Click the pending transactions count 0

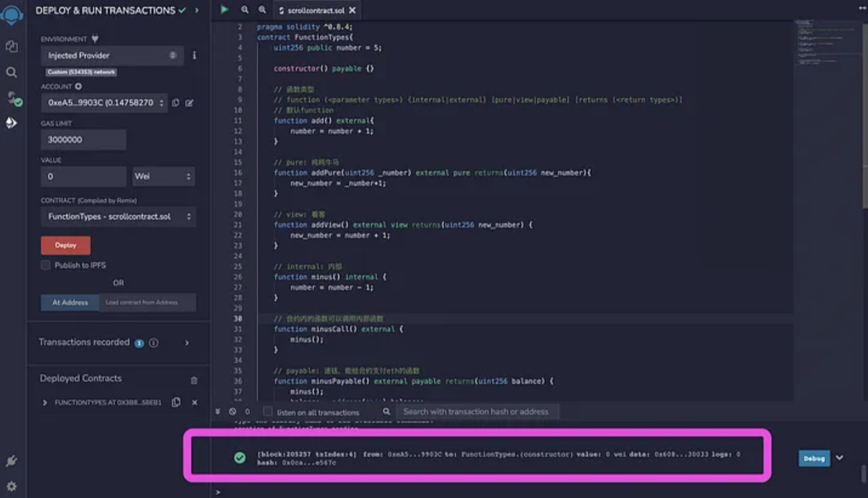coord(247,412)
